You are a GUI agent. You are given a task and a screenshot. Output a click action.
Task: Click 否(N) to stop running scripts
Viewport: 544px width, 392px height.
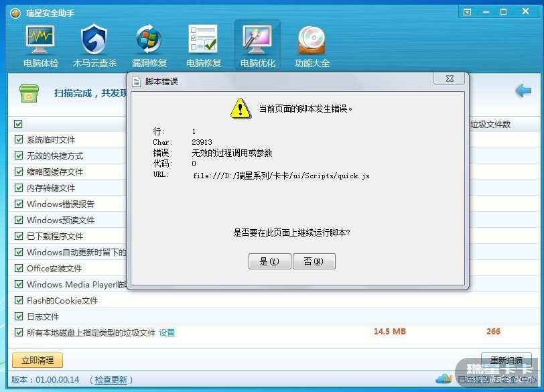[x=314, y=261]
